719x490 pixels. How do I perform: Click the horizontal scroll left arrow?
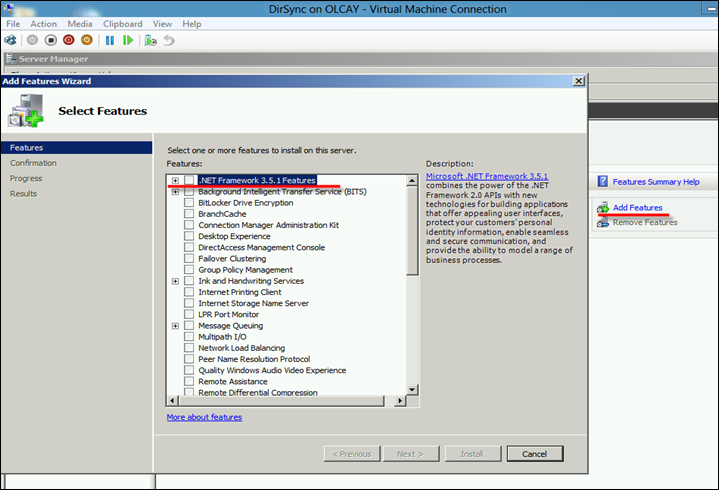coord(172,401)
